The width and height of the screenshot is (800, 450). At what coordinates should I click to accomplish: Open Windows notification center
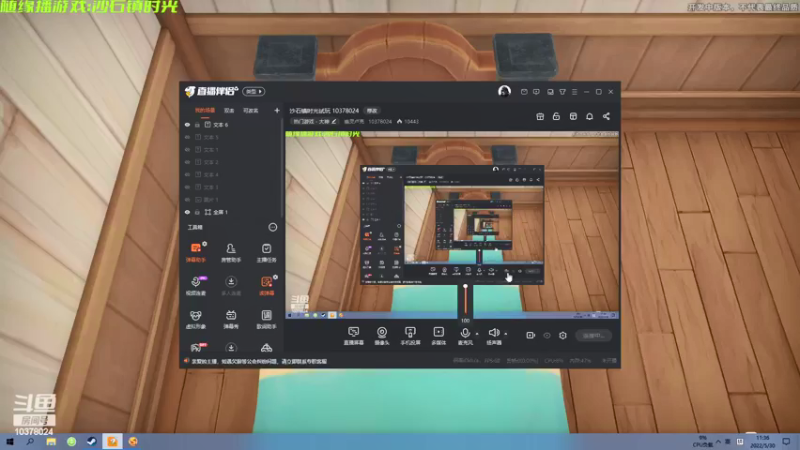786,441
